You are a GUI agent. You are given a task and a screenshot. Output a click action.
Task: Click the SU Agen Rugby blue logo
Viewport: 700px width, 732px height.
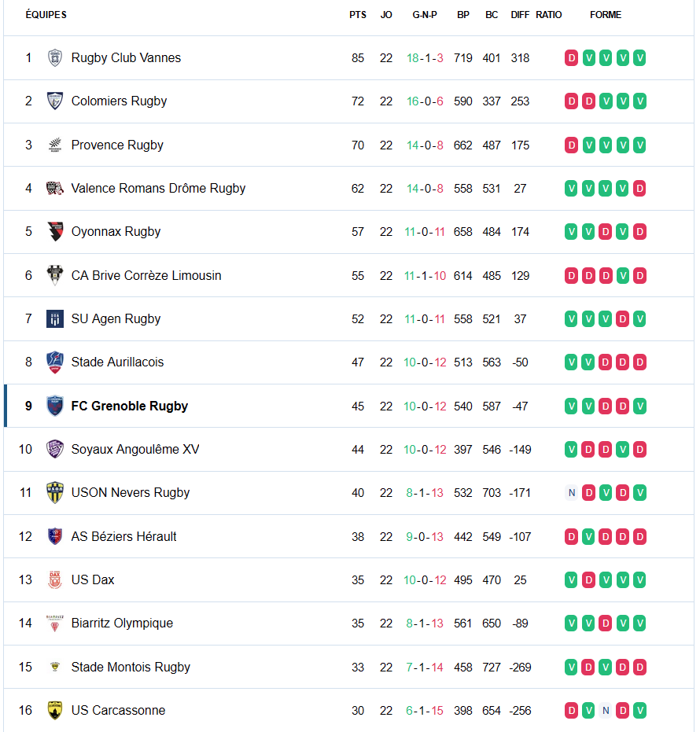tap(54, 319)
